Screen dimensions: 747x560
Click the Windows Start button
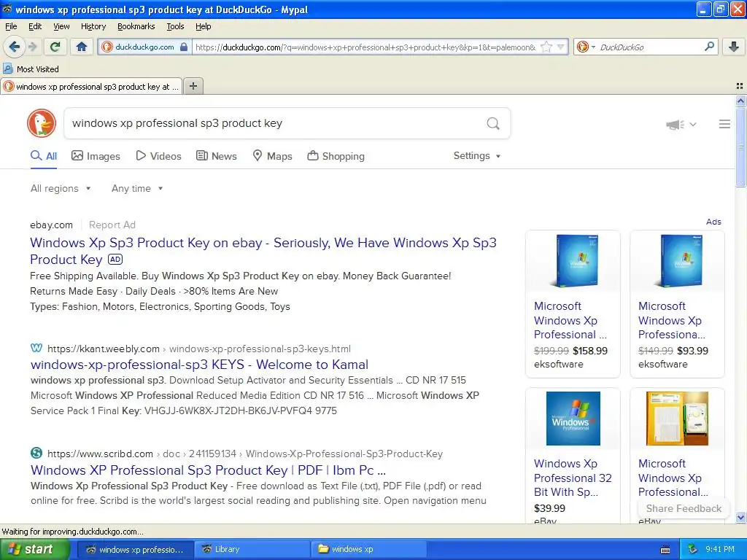(34, 550)
